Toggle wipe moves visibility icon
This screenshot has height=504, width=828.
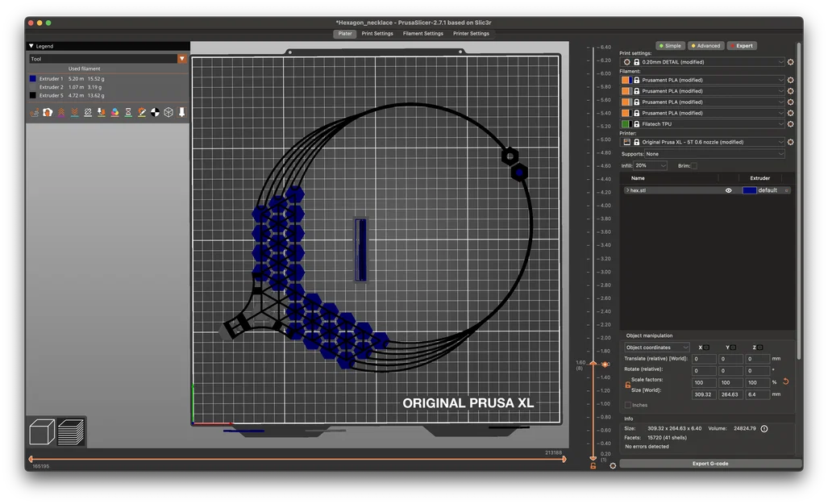[48, 113]
